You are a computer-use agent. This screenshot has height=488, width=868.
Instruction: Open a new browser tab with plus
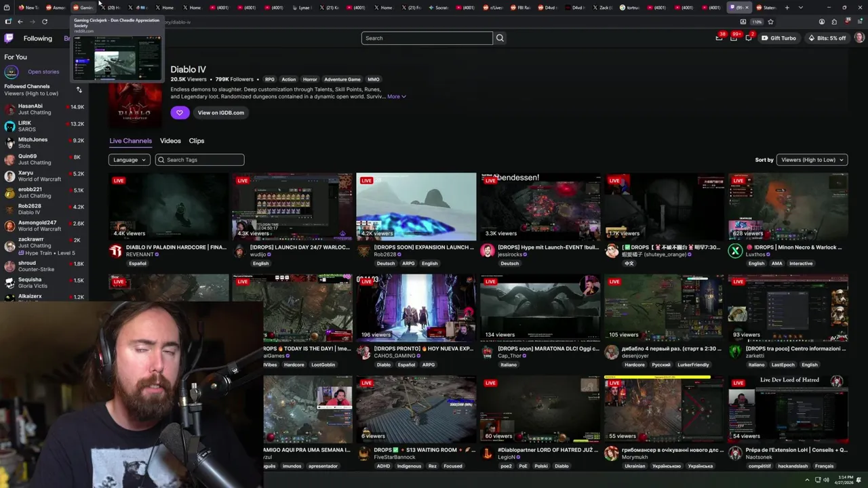[x=787, y=7]
